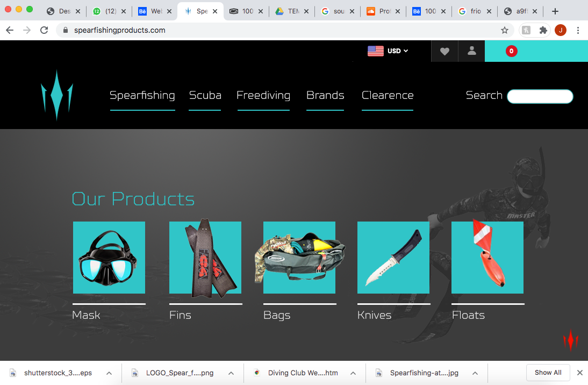
Task: Click Show All downloads button
Action: (x=548, y=373)
